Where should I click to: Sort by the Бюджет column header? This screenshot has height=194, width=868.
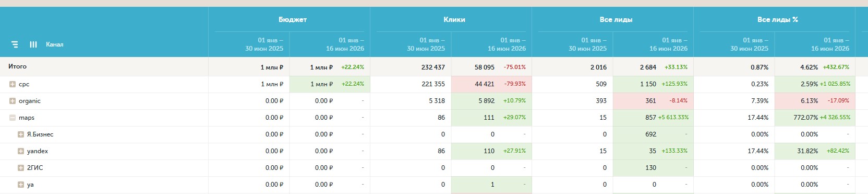[293, 19]
